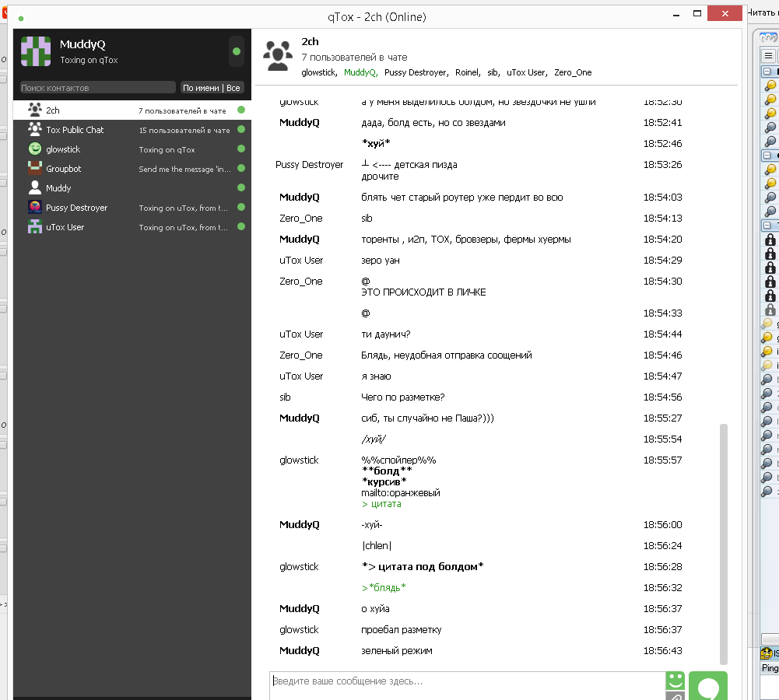779x700 pixels.
Task: Click the '2ch' chat title in header
Action: 310,42
